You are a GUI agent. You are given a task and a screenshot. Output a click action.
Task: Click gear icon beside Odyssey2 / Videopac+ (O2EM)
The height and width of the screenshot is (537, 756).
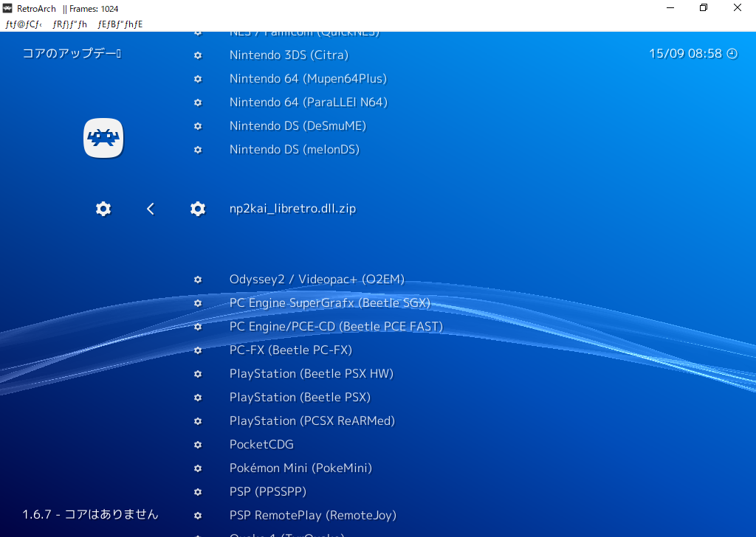click(x=198, y=280)
